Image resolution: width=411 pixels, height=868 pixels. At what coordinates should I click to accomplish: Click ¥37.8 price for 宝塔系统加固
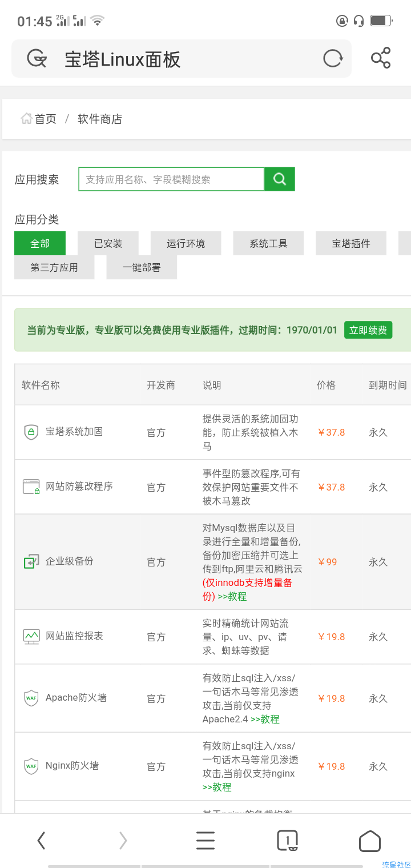(332, 432)
